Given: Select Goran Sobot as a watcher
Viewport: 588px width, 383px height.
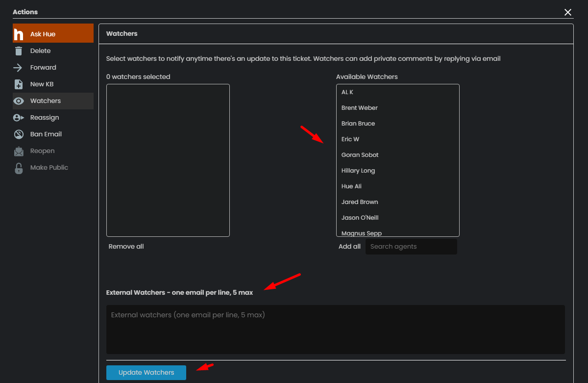Looking at the screenshot, I should 360,155.
